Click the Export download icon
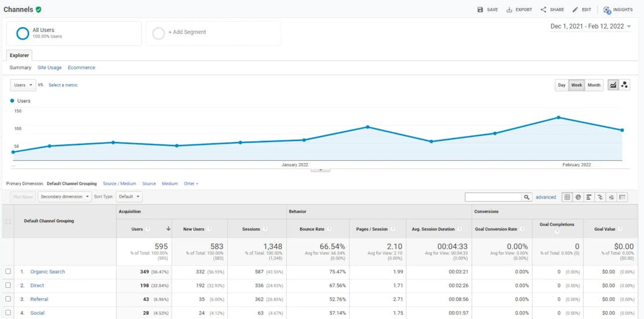Image resolution: width=644 pixels, height=319 pixels. click(509, 10)
